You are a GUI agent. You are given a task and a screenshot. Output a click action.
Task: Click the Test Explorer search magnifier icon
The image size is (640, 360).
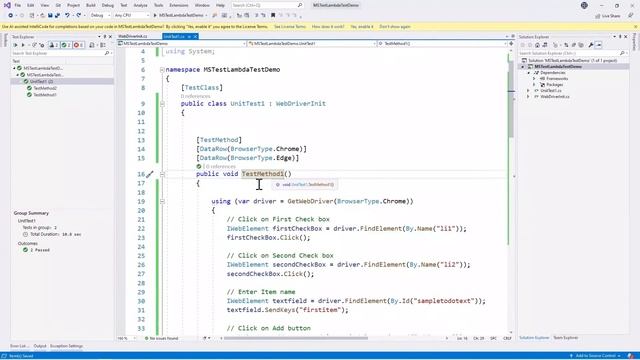point(107,53)
